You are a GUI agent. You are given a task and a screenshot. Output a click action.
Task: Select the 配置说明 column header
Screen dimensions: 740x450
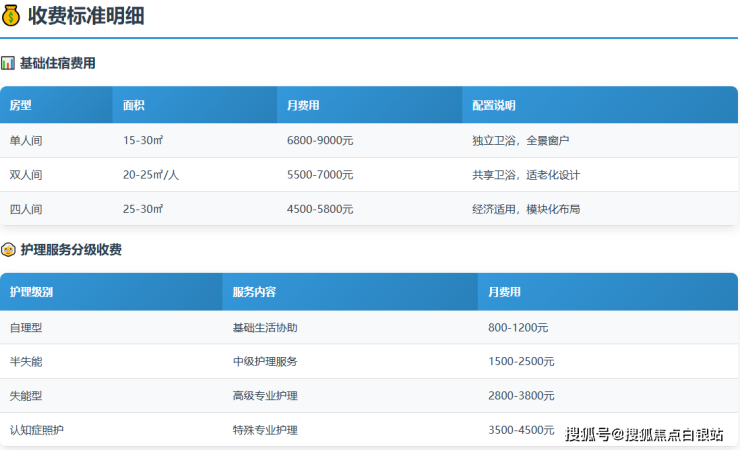pyautogui.click(x=493, y=105)
